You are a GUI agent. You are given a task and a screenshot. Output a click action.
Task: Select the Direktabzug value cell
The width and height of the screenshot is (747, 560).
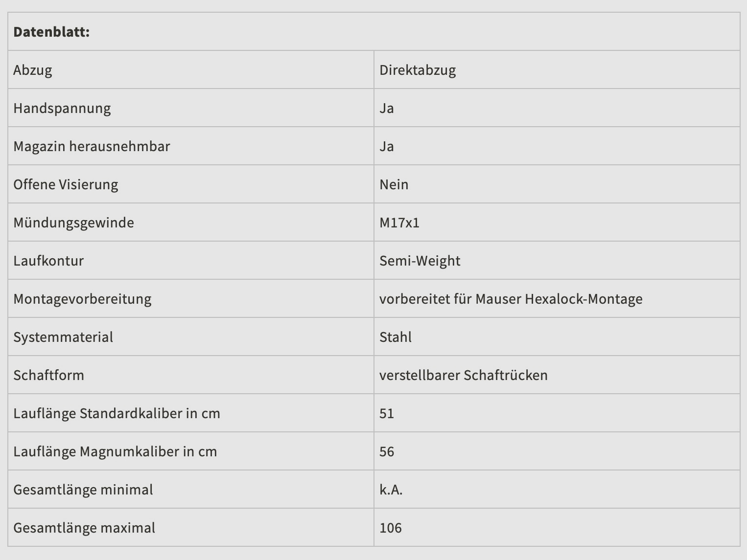(418, 70)
